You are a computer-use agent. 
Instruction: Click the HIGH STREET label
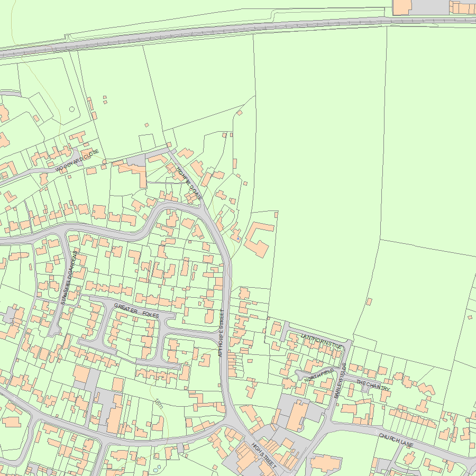pyautogui.click(x=264, y=455)
